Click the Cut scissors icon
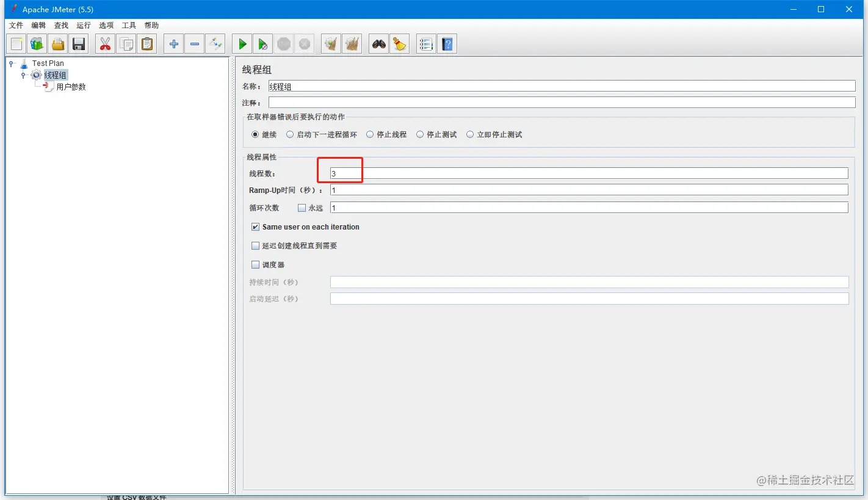The image size is (868, 500). point(105,44)
